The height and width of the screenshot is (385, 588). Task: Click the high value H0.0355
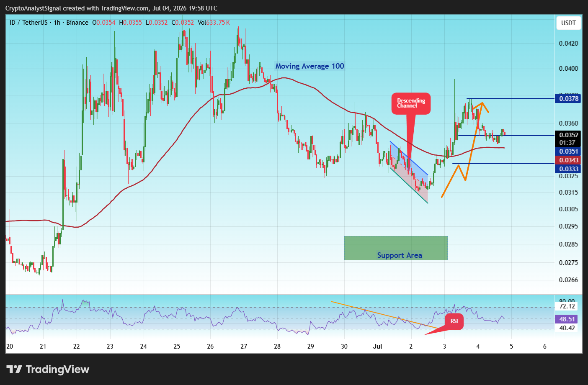point(131,23)
